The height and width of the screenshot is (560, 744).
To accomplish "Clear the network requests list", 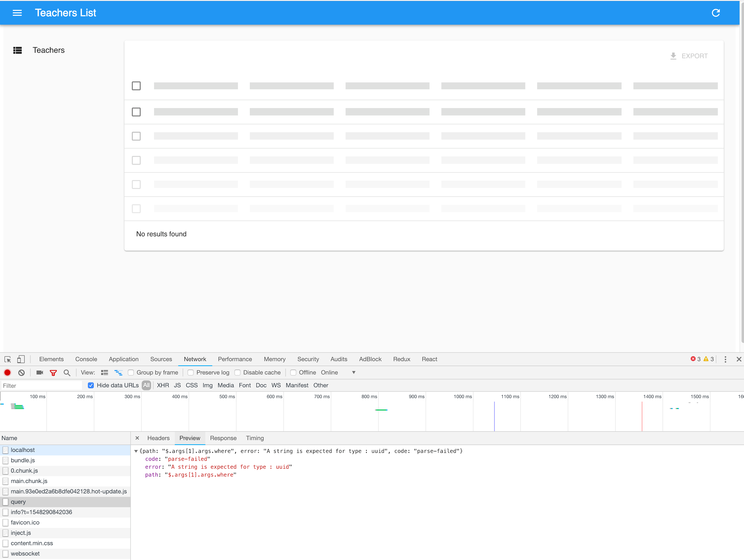I will coord(21,373).
